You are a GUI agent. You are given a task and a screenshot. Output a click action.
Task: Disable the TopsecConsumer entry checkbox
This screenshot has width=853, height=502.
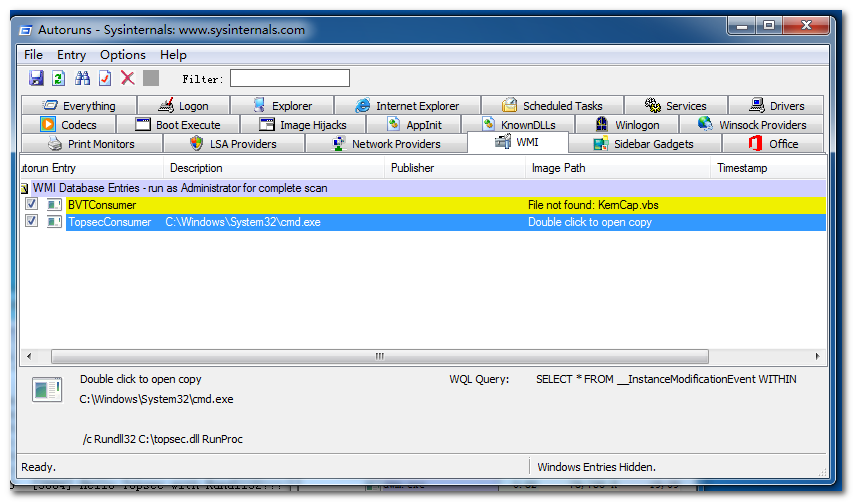pyautogui.click(x=32, y=221)
